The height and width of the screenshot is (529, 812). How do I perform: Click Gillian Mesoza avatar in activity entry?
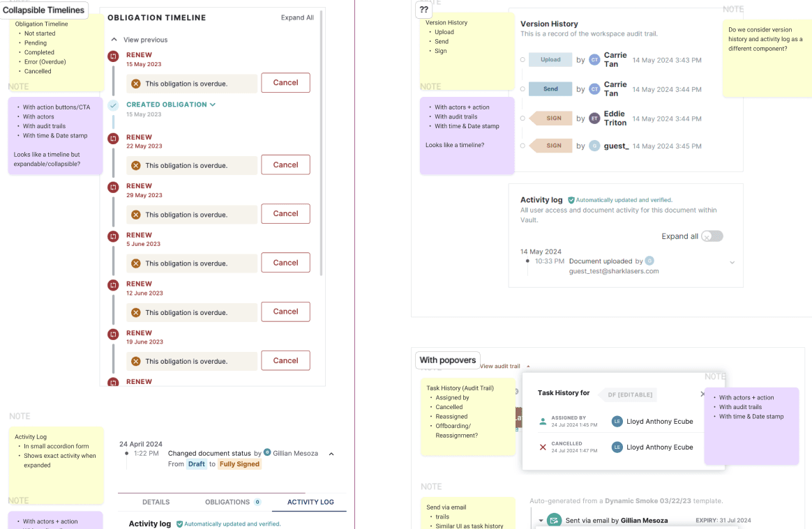point(267,452)
